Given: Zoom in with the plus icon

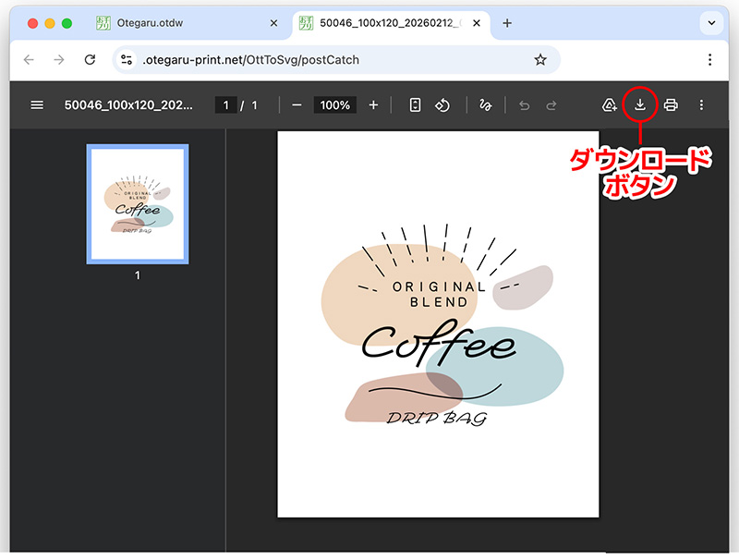Looking at the screenshot, I should click(373, 104).
